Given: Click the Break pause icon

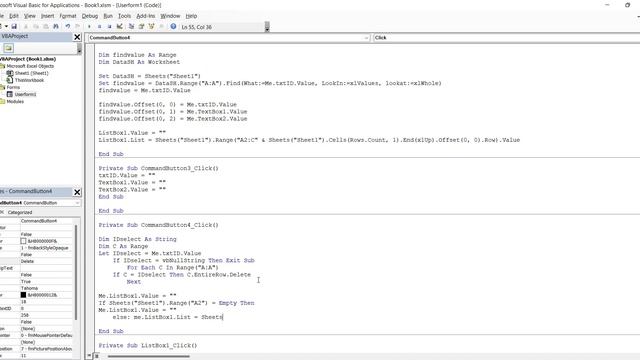Looking at the screenshot, I should [x=99, y=27].
